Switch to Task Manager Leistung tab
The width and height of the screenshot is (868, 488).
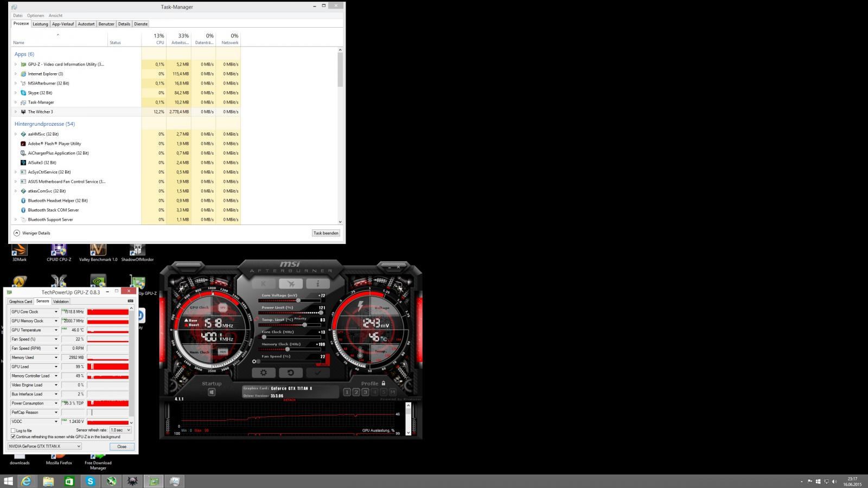[40, 24]
